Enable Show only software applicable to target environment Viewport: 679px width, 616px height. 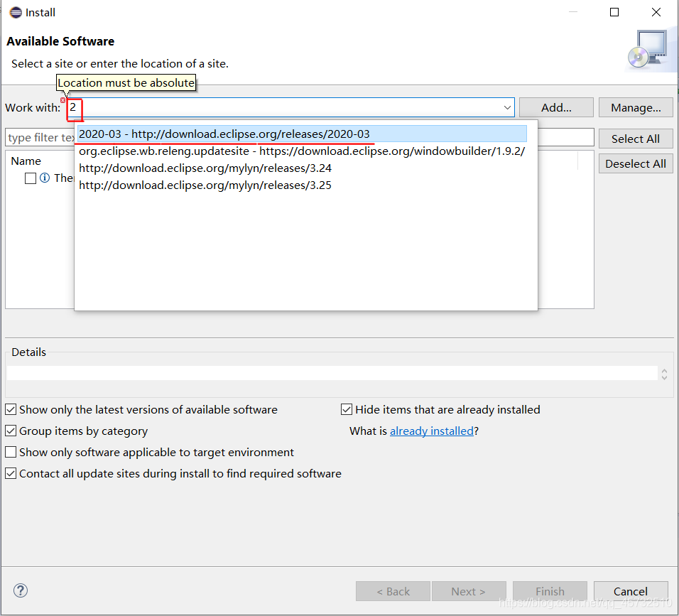[11, 452]
